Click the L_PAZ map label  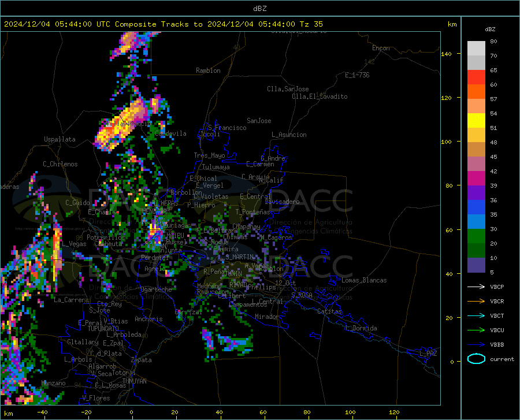pos(428,354)
